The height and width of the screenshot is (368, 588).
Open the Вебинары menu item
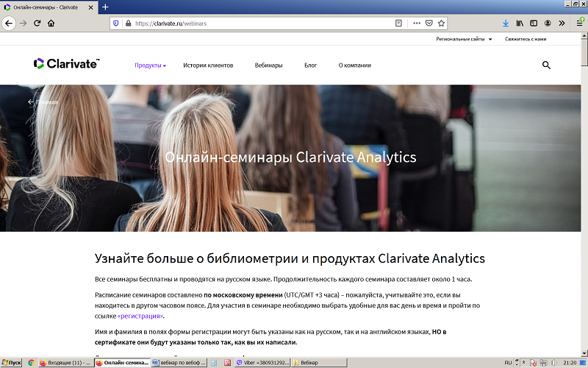(268, 66)
